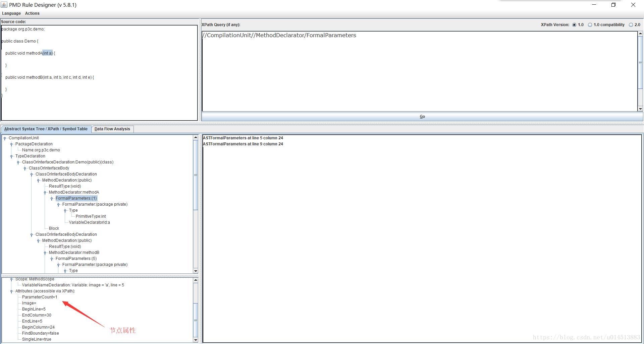Select the Image= attribute row

click(x=29, y=303)
